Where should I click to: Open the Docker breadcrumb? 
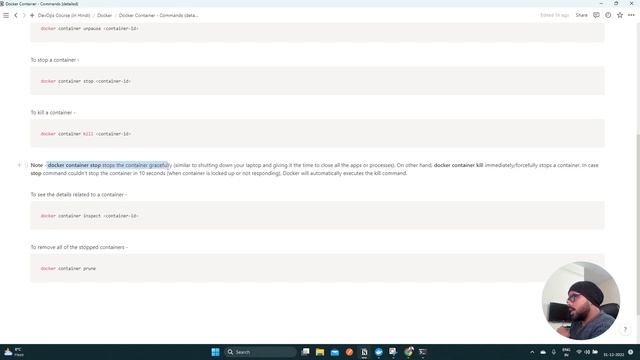click(x=104, y=15)
